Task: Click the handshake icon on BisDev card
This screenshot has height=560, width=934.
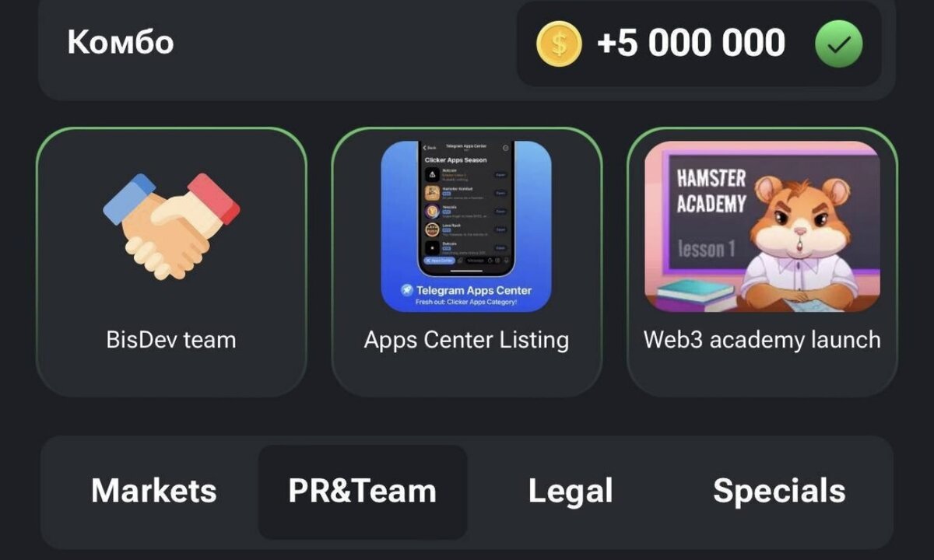Action: click(171, 226)
